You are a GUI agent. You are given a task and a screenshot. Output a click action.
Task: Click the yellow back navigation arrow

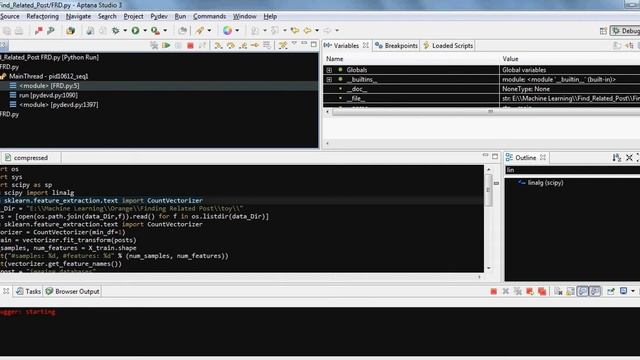coord(307,30)
